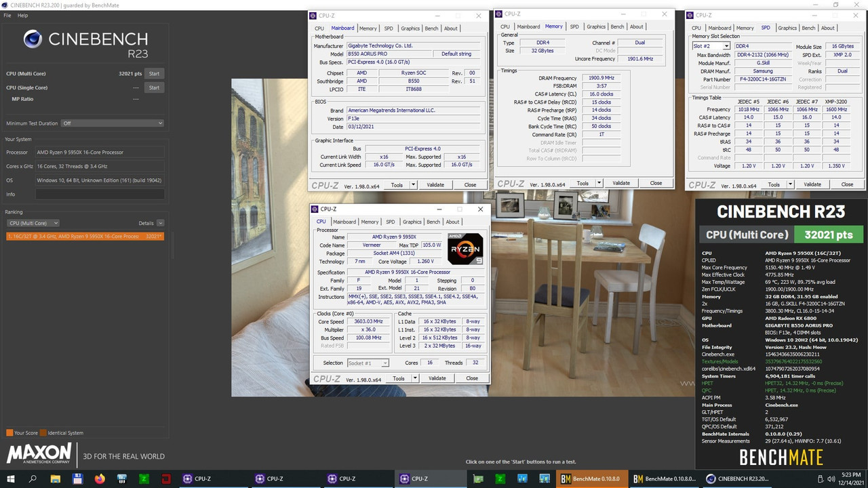Click the green 32021 pts score badge
868x488 pixels.
pos(829,235)
